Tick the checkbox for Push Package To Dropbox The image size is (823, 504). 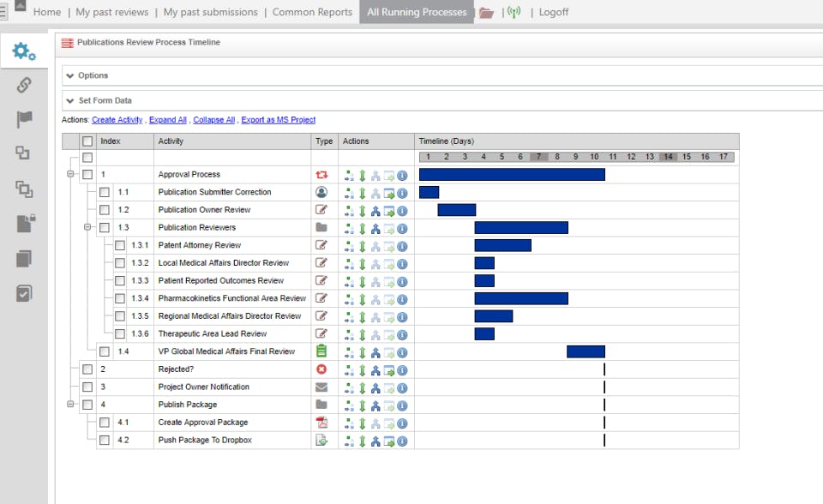pyautogui.click(x=104, y=441)
